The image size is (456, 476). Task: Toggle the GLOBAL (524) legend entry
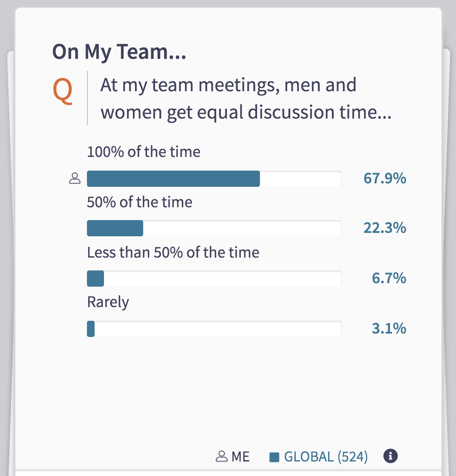pyautogui.click(x=319, y=457)
